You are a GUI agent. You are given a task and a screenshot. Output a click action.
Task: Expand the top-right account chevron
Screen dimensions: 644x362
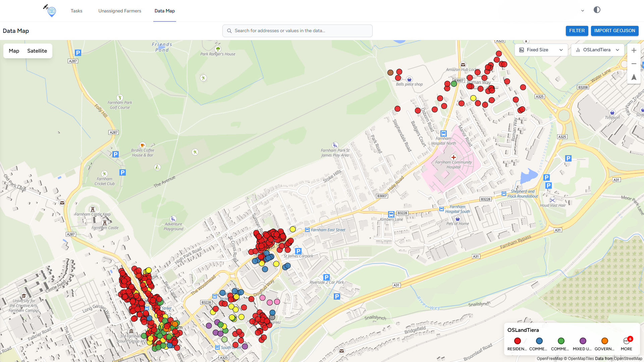coord(583,11)
